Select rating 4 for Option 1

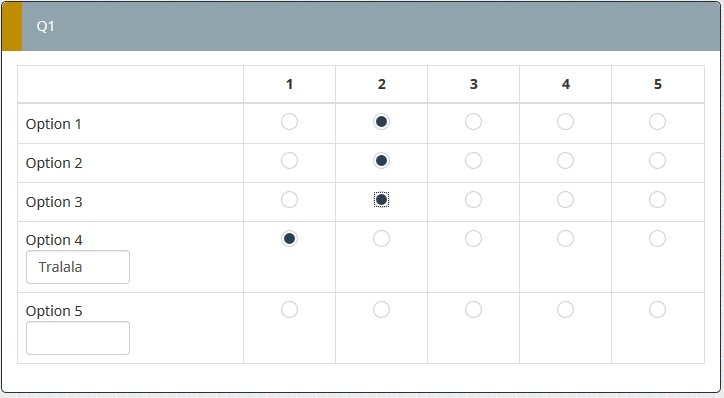[x=565, y=122]
